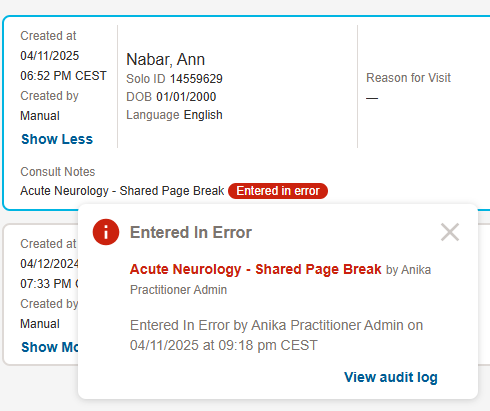Close the Entered In Error popup

coord(450,232)
